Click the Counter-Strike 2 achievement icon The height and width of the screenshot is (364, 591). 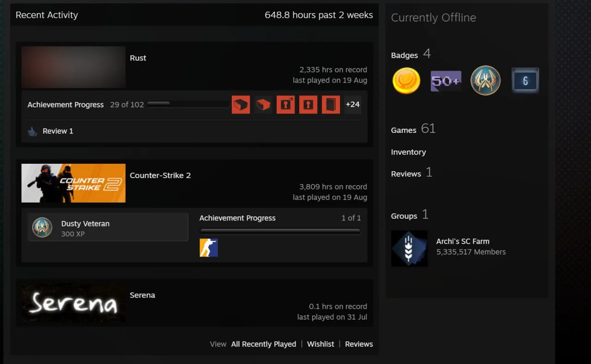[209, 248]
